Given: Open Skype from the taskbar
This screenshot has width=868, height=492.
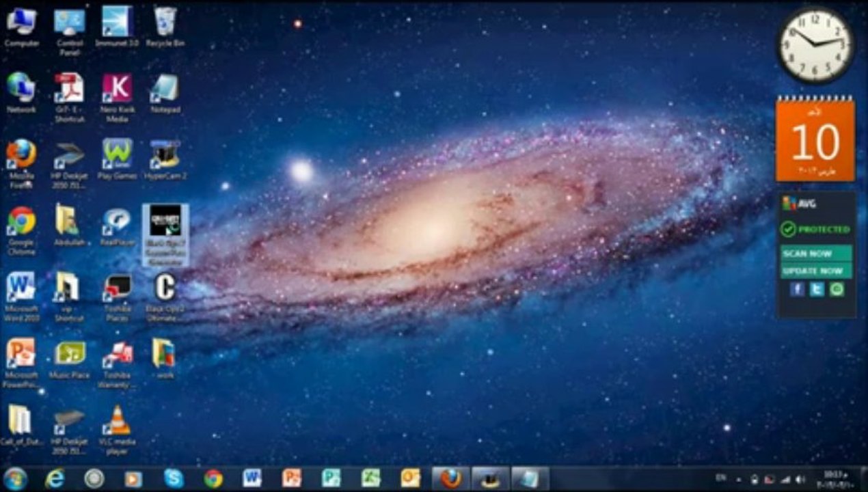Looking at the screenshot, I should pyautogui.click(x=174, y=478).
